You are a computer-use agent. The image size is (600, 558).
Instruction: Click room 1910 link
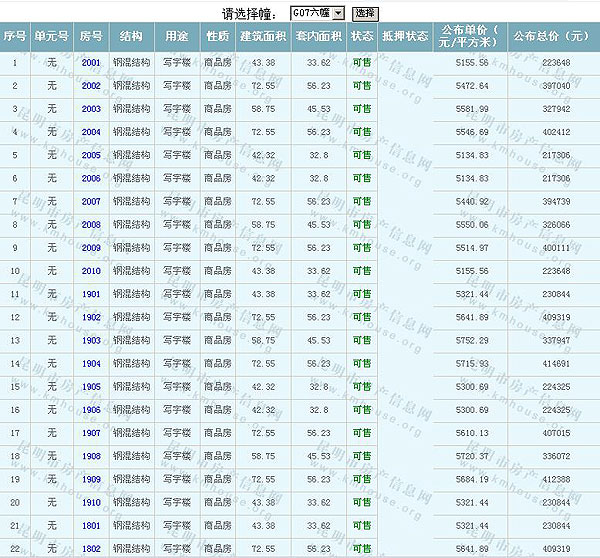(x=91, y=502)
